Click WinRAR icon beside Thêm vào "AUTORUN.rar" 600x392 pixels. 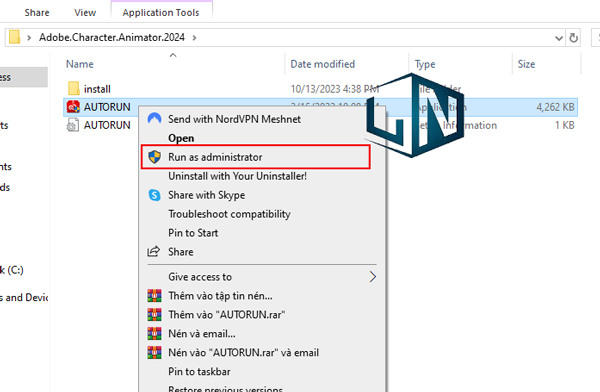(x=154, y=315)
